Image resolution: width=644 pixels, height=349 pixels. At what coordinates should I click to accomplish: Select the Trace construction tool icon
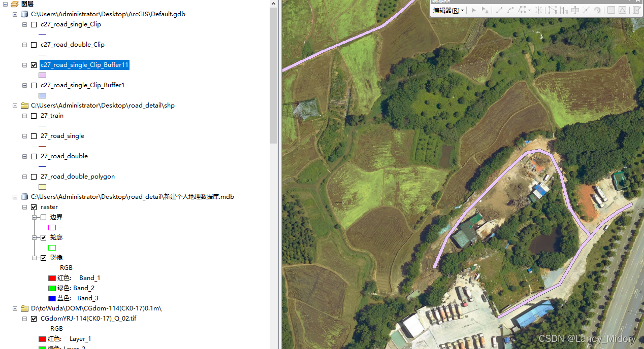[522, 10]
